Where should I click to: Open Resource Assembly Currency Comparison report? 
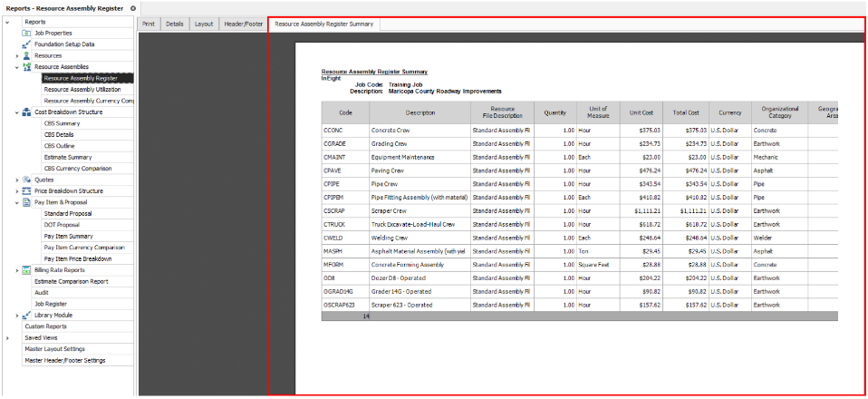[88, 101]
